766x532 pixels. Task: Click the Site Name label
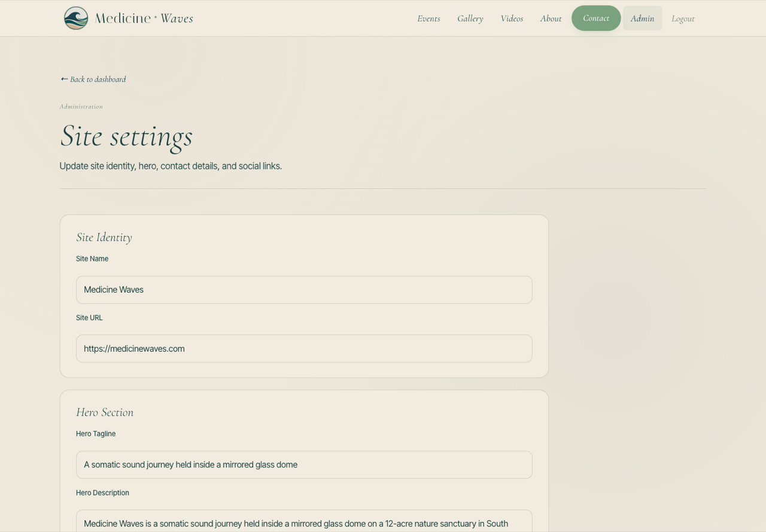coord(92,259)
